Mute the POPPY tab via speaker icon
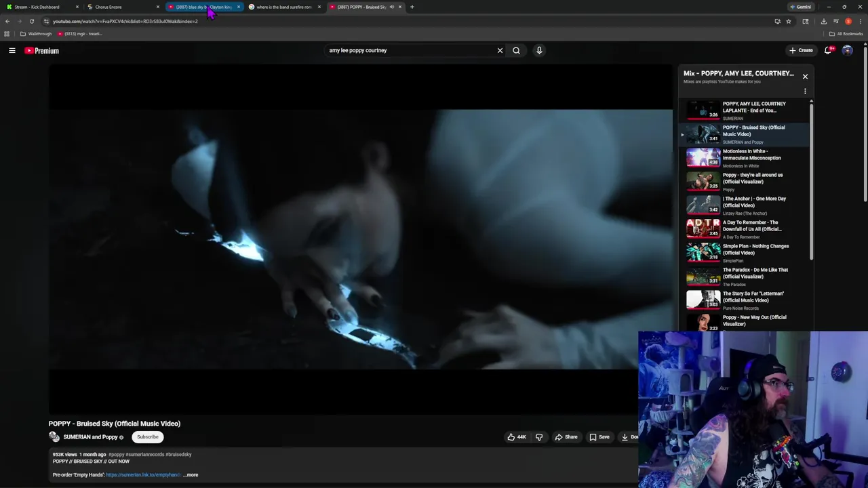Viewport: 868px width, 488px height. pyautogui.click(x=391, y=7)
